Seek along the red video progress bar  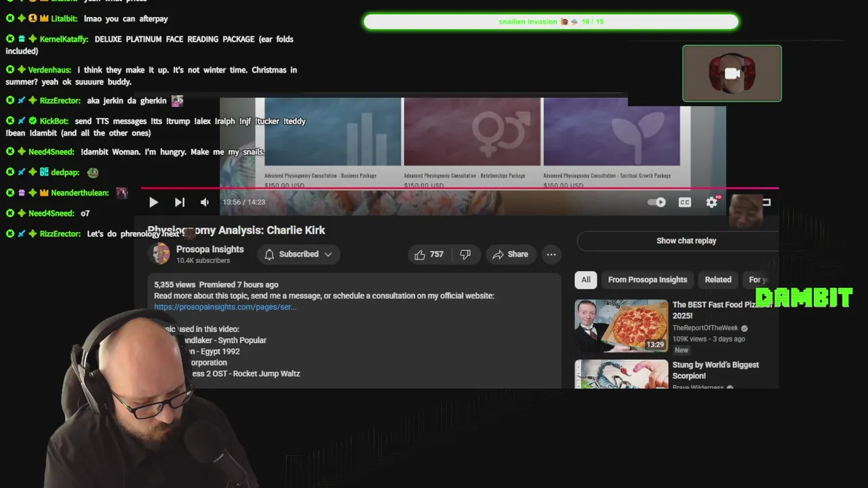(x=460, y=188)
